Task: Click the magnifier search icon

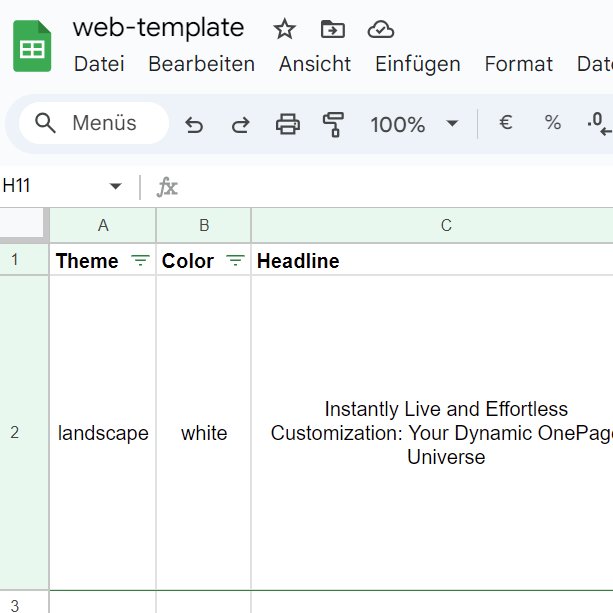Action: pos(45,123)
